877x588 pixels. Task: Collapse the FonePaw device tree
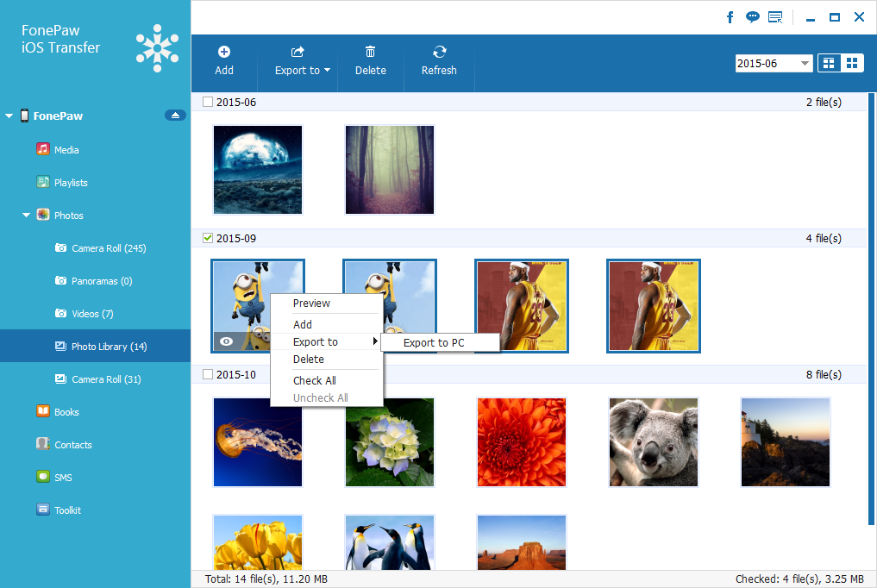pyautogui.click(x=9, y=116)
